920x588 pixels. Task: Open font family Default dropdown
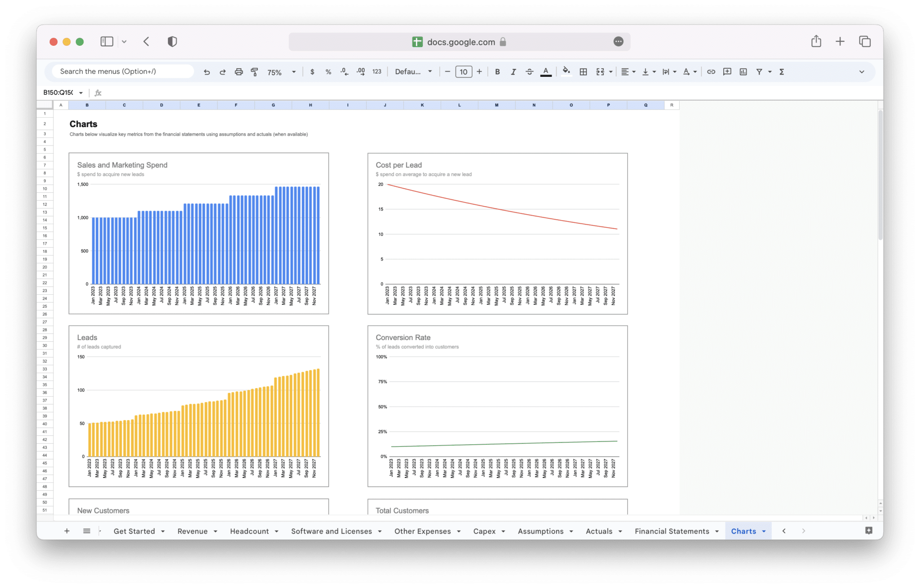coord(413,72)
